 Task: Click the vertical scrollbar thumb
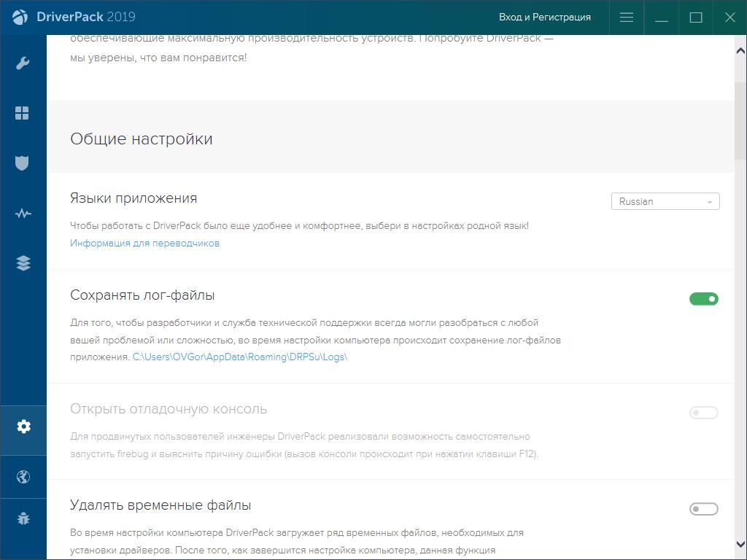[740, 120]
